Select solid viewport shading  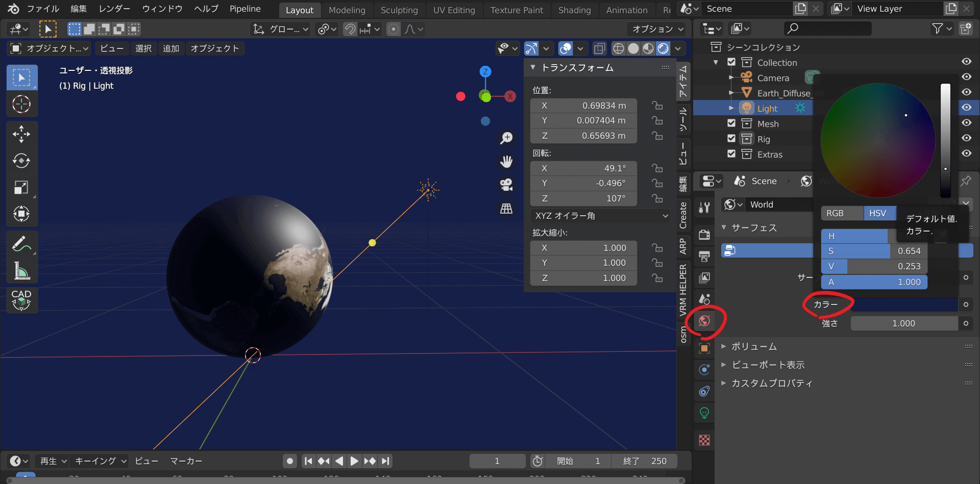click(x=633, y=48)
